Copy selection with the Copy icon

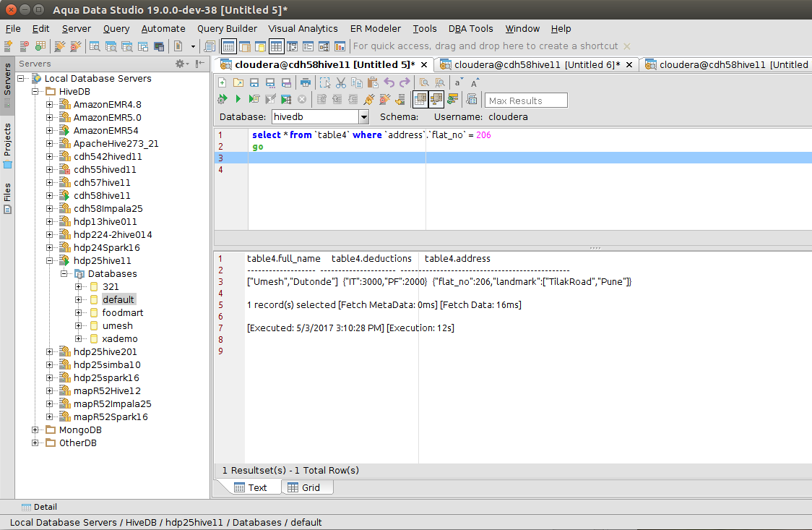pos(356,82)
